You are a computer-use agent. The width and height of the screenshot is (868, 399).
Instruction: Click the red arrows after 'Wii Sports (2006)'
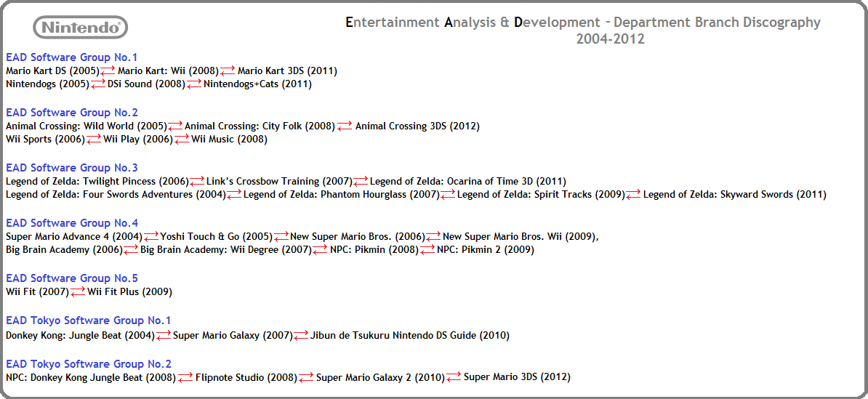click(x=94, y=140)
